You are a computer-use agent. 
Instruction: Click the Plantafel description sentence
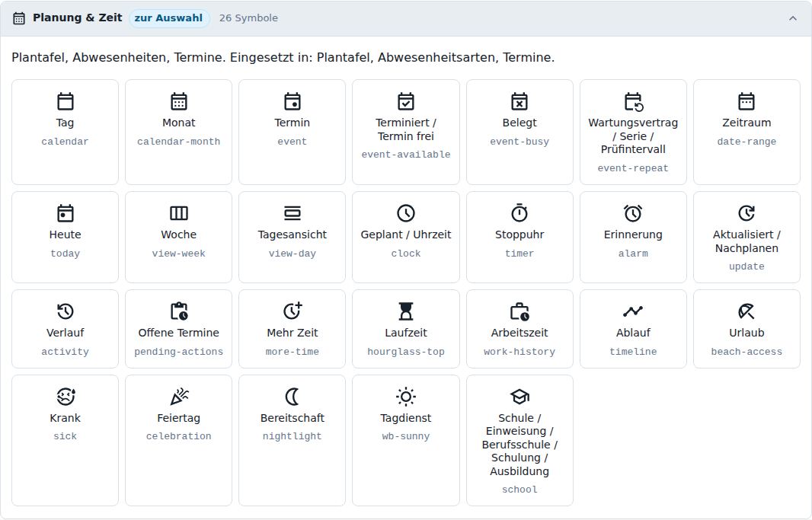tap(283, 57)
